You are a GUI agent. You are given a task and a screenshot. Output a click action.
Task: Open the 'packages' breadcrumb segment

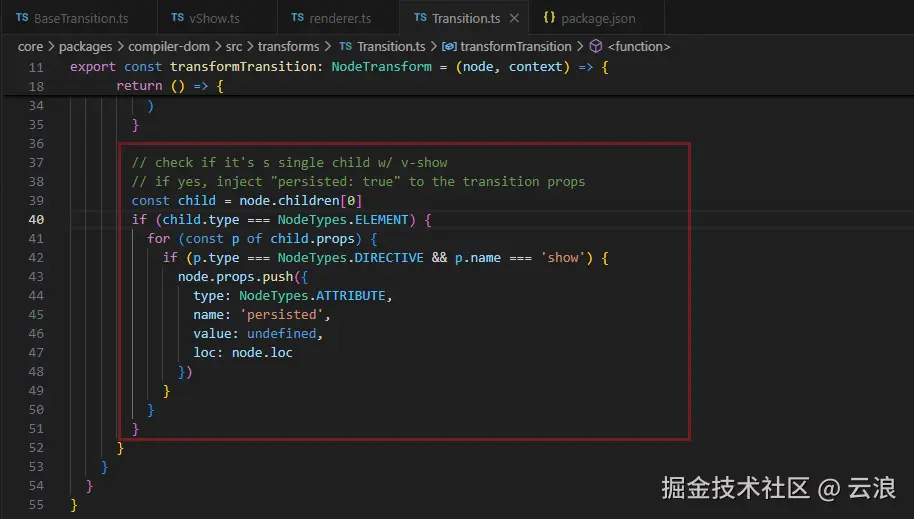(x=85, y=47)
